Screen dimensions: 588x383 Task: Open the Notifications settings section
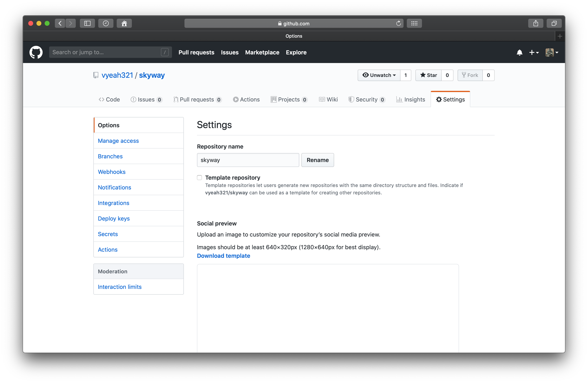pos(114,187)
